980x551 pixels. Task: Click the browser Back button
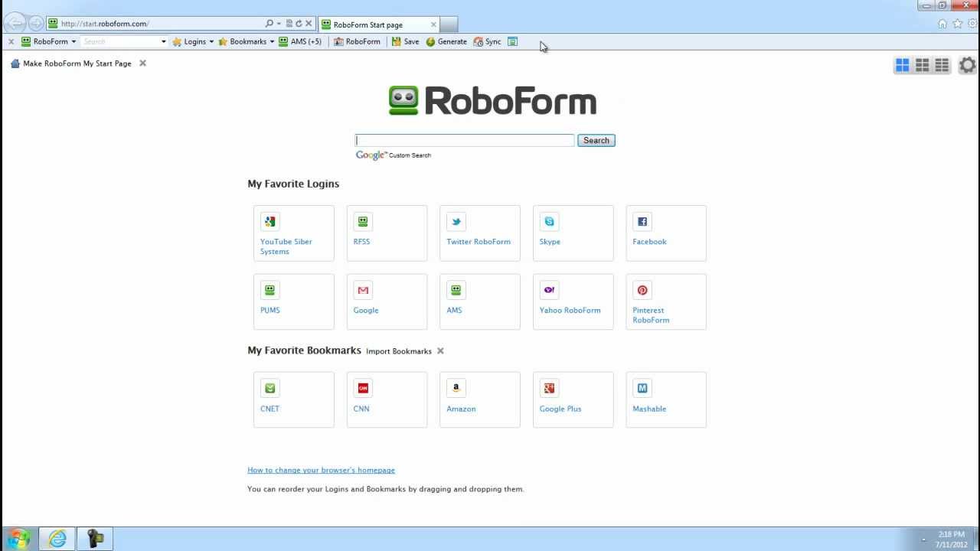click(x=15, y=24)
